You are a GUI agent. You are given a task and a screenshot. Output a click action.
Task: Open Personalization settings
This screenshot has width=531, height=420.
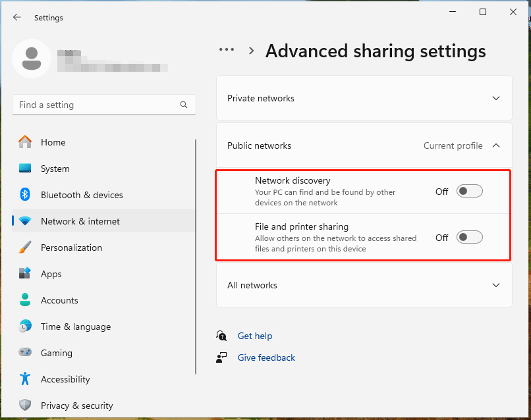point(26,248)
